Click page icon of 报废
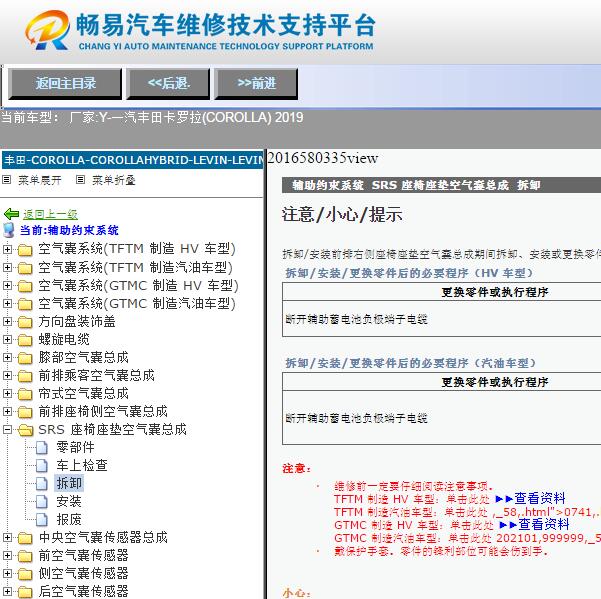Screen dimensions: 601x599 42,519
